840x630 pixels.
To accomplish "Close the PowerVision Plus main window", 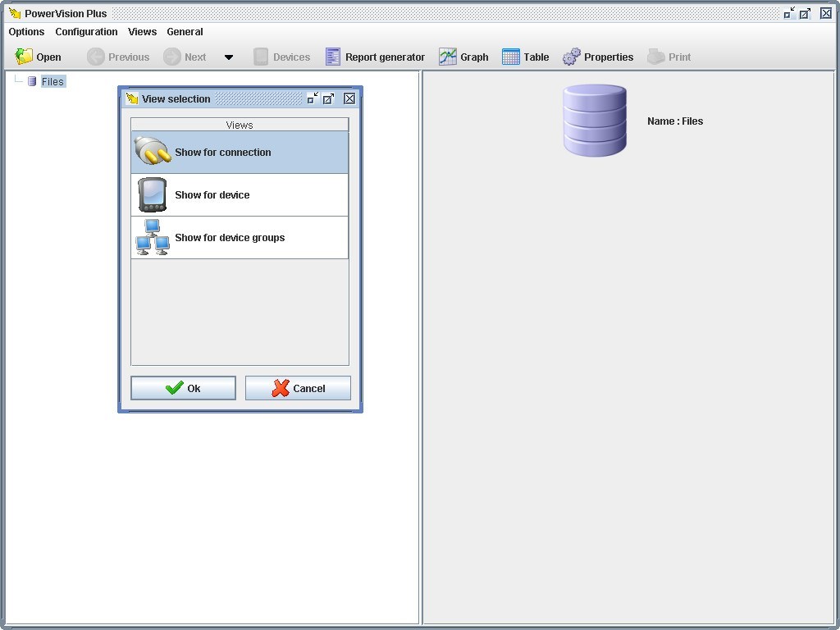I will pyautogui.click(x=826, y=13).
